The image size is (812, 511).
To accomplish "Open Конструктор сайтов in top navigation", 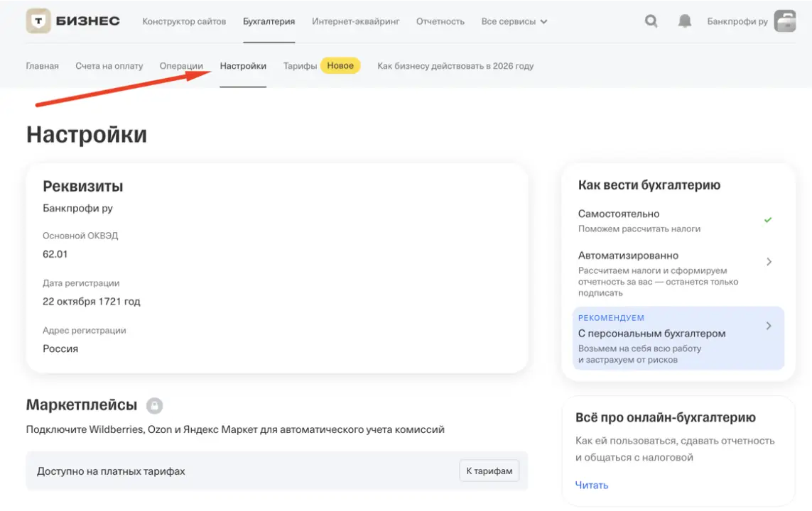I will (x=184, y=21).
